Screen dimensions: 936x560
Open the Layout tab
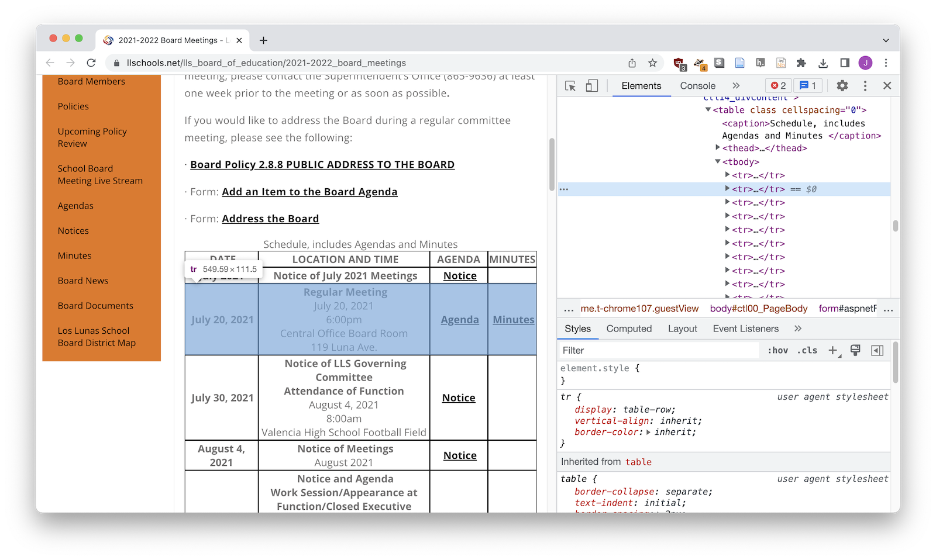click(x=683, y=329)
